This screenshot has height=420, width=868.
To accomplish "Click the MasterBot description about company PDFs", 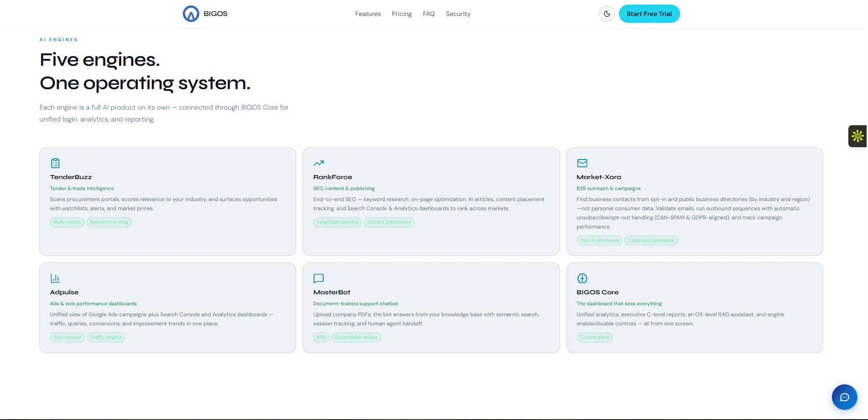I will click(426, 319).
